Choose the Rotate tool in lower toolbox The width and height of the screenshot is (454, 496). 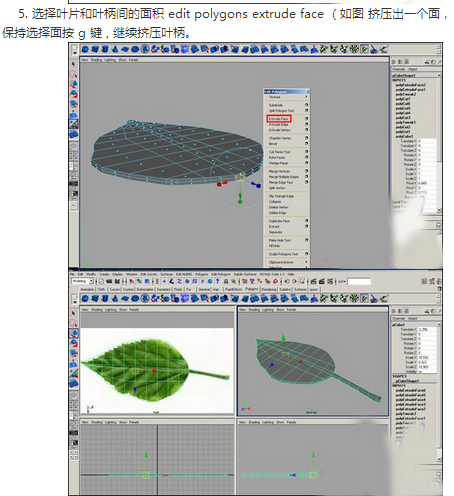click(x=74, y=343)
